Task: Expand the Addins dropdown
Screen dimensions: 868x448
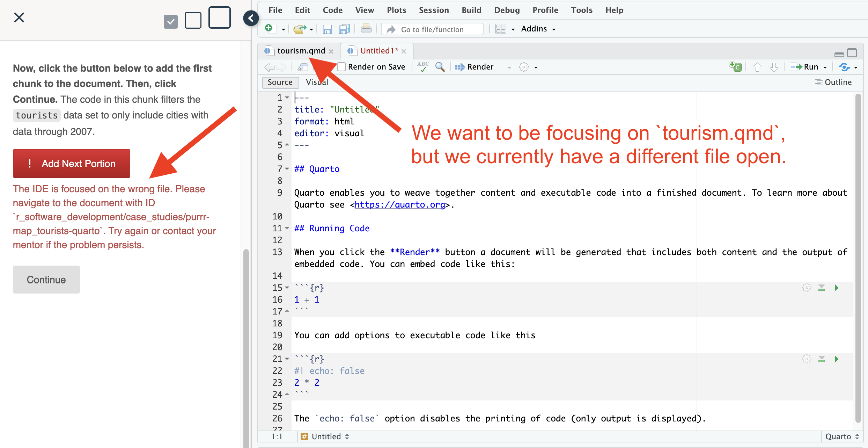Action: tap(538, 29)
